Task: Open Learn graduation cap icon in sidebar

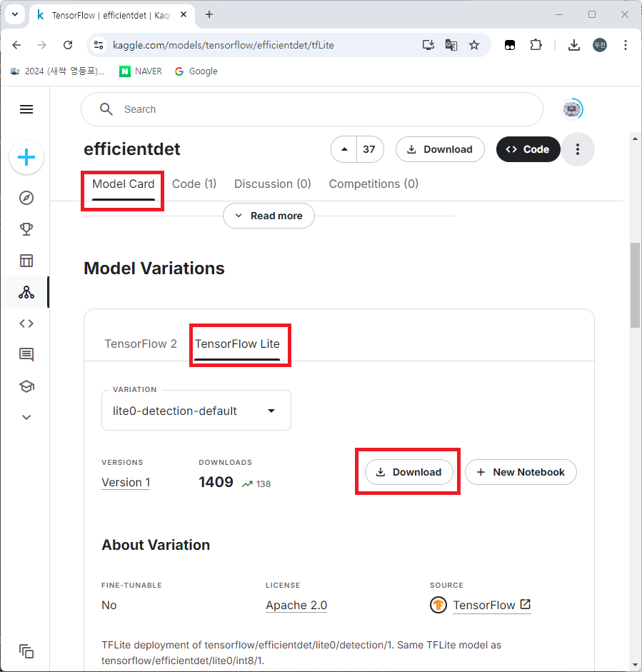Action: [26, 386]
